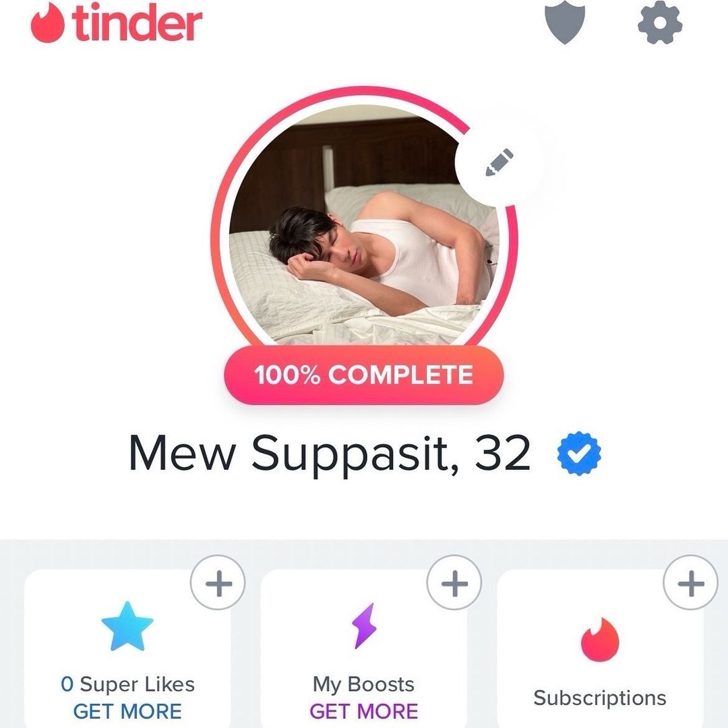Tap the blue verified badge
The width and height of the screenshot is (728, 728).
coord(579,453)
